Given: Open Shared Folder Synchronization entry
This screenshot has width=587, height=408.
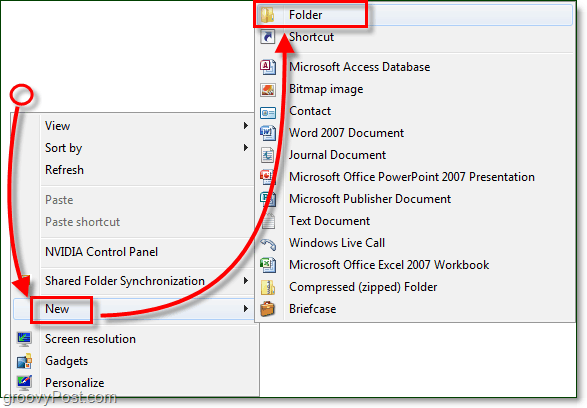Looking at the screenshot, I should click(134, 281).
